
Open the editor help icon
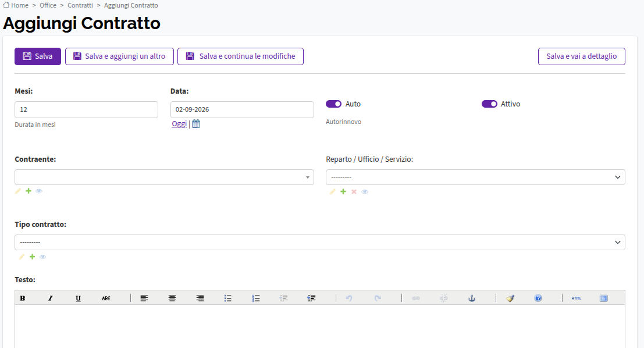pyautogui.click(x=538, y=299)
